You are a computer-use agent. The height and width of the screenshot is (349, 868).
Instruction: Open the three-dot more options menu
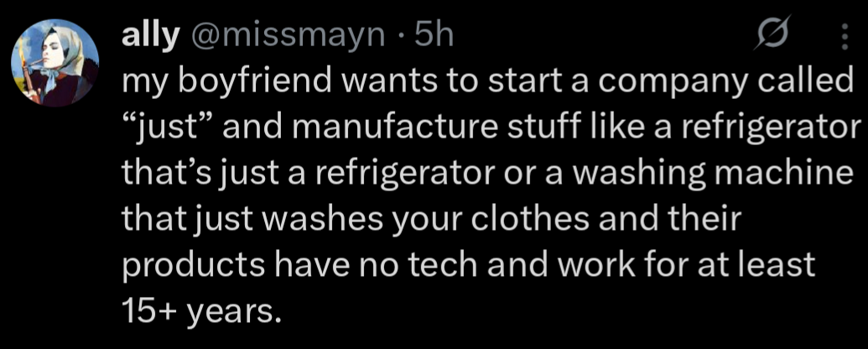click(843, 39)
